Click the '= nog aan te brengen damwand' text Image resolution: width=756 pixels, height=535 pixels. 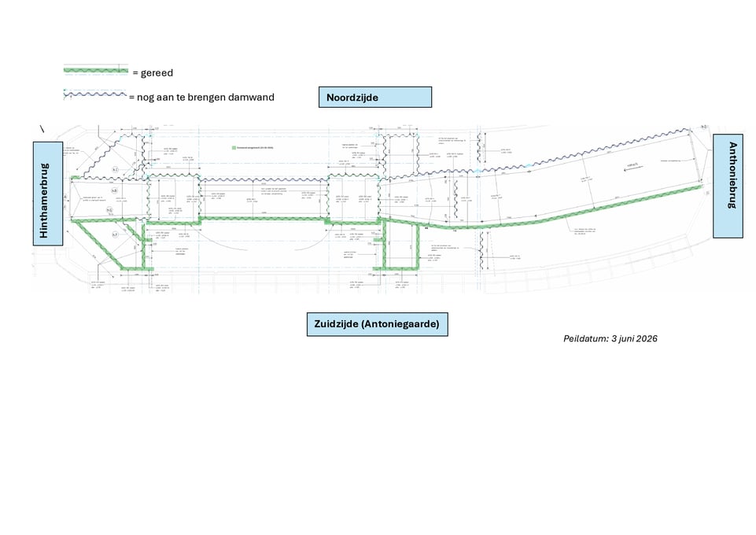tap(201, 97)
